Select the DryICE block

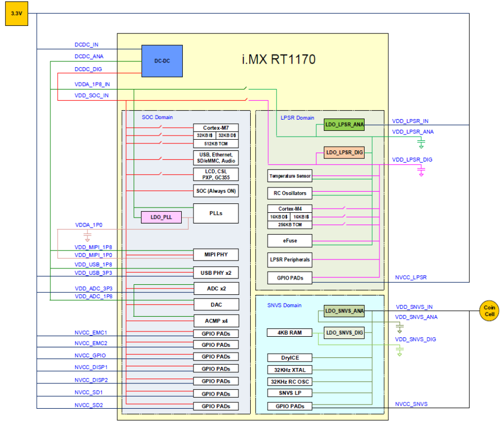pos(289,357)
